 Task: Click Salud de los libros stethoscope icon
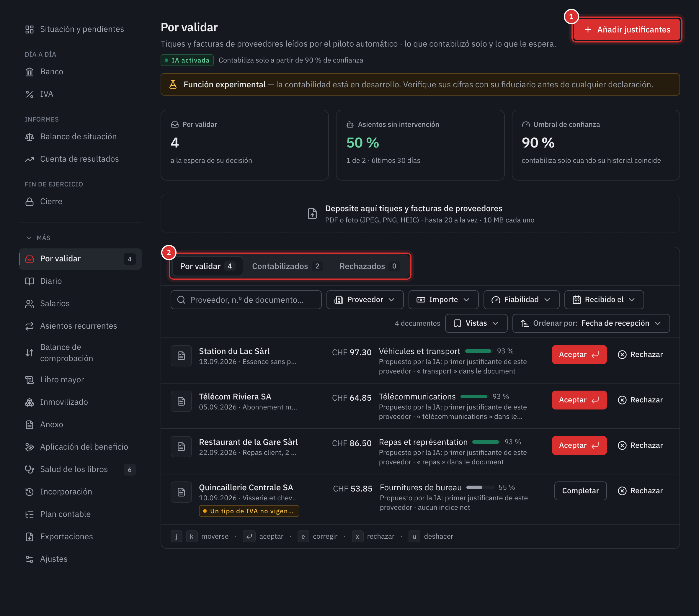tap(30, 469)
